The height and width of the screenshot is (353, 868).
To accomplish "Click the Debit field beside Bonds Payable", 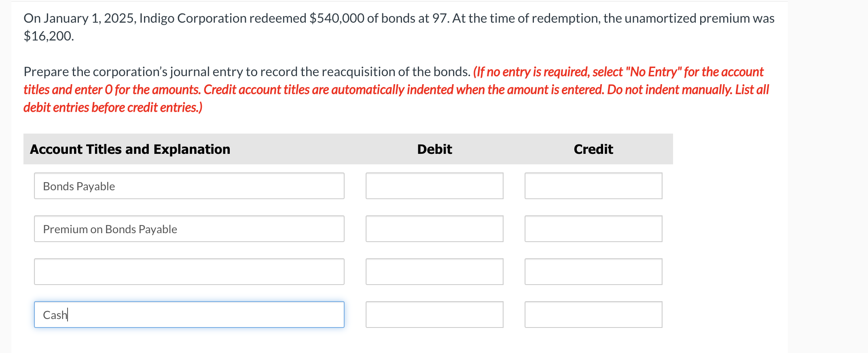I will [x=434, y=186].
